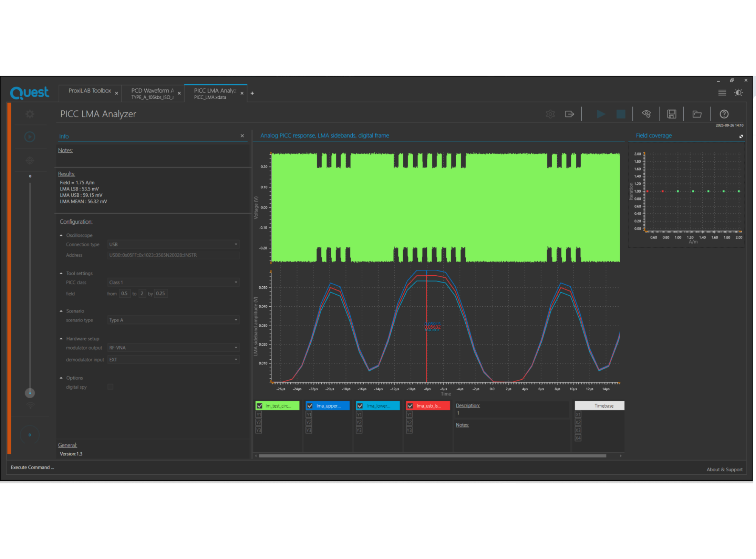Open the PICC class dropdown
756x559 pixels.
[x=173, y=282]
